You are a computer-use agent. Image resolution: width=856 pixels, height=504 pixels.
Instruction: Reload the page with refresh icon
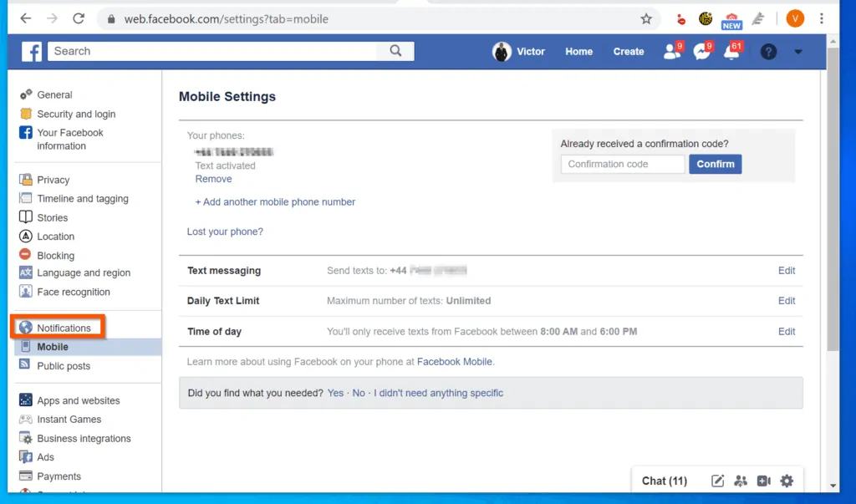[79, 18]
